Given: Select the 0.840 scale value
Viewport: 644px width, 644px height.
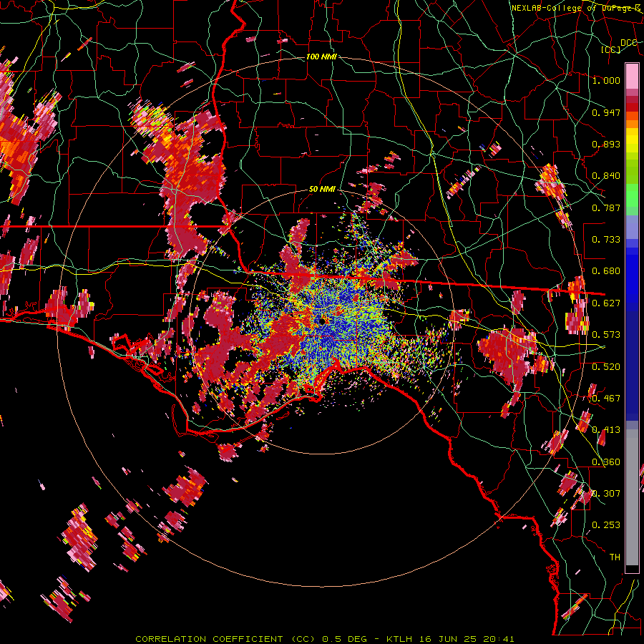Looking at the screenshot, I should point(606,176).
